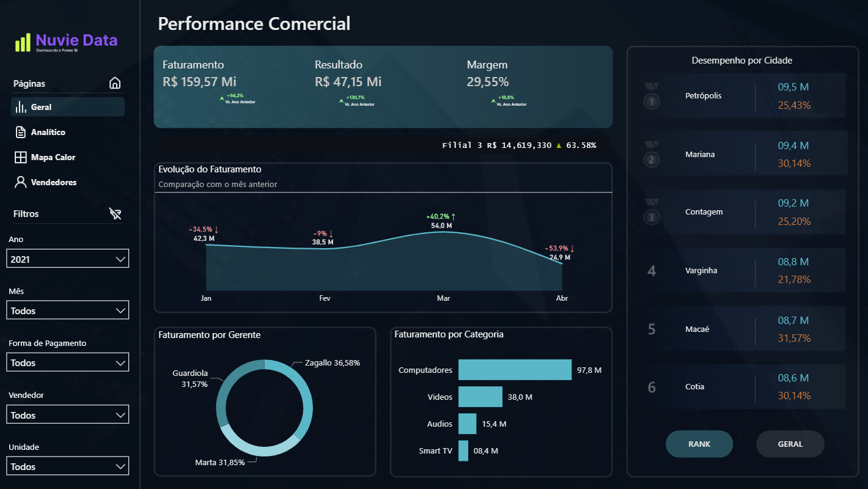Click the green arrow under Margem KPI

[x=493, y=101]
